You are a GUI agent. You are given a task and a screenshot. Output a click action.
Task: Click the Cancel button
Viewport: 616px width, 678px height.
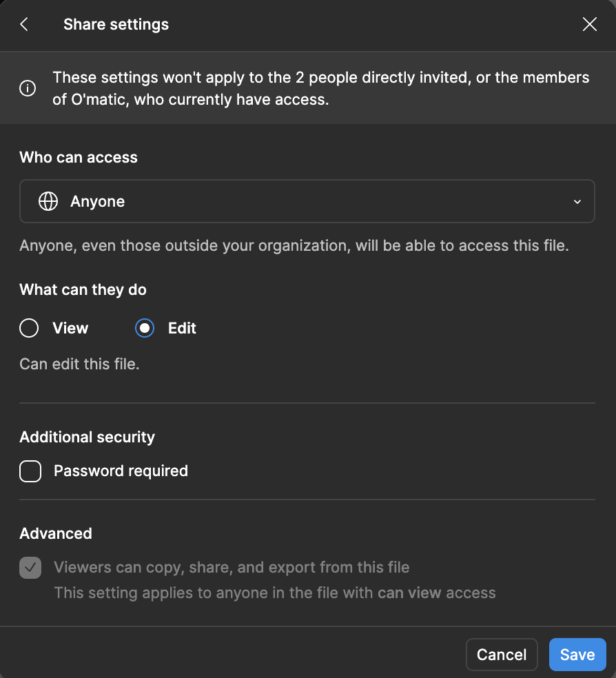pos(502,655)
